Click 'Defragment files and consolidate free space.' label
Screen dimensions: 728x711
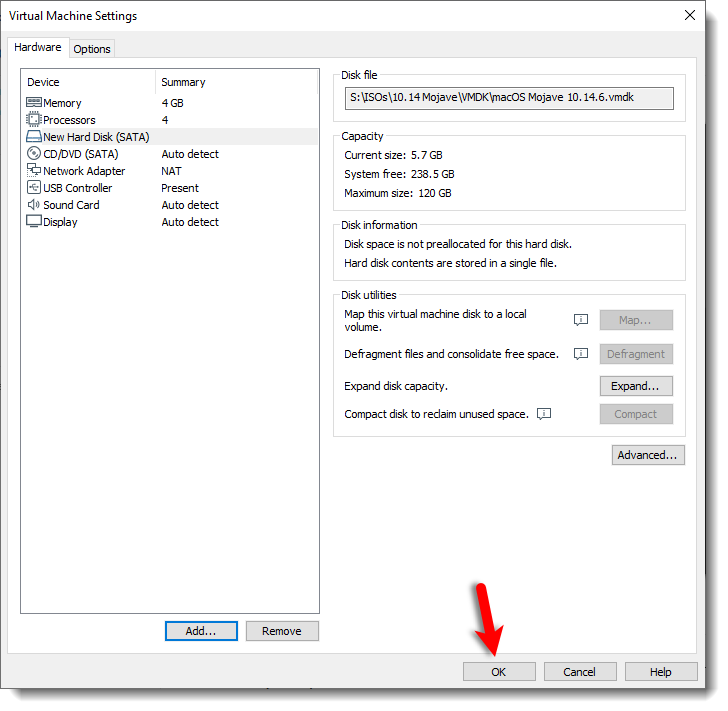(451, 354)
